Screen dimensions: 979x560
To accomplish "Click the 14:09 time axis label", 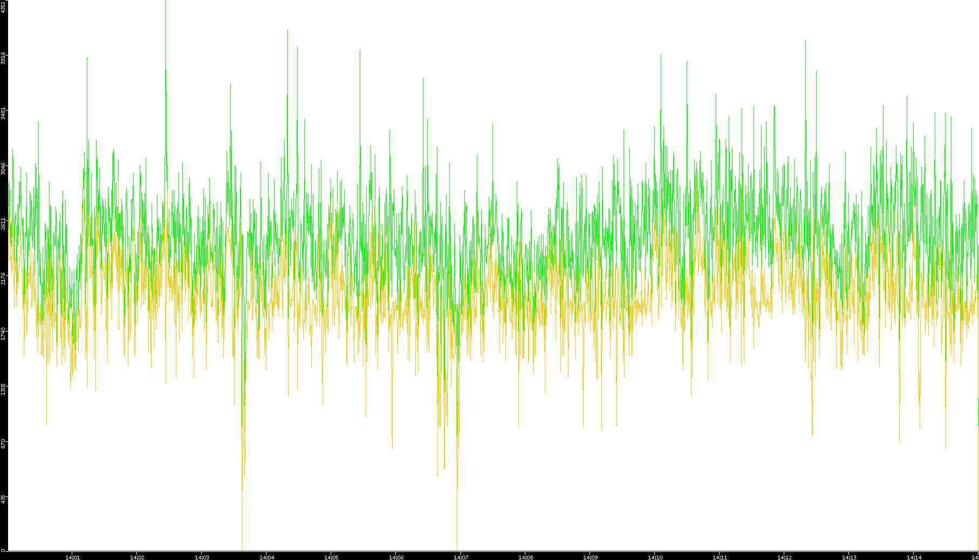I will pos(590,557).
